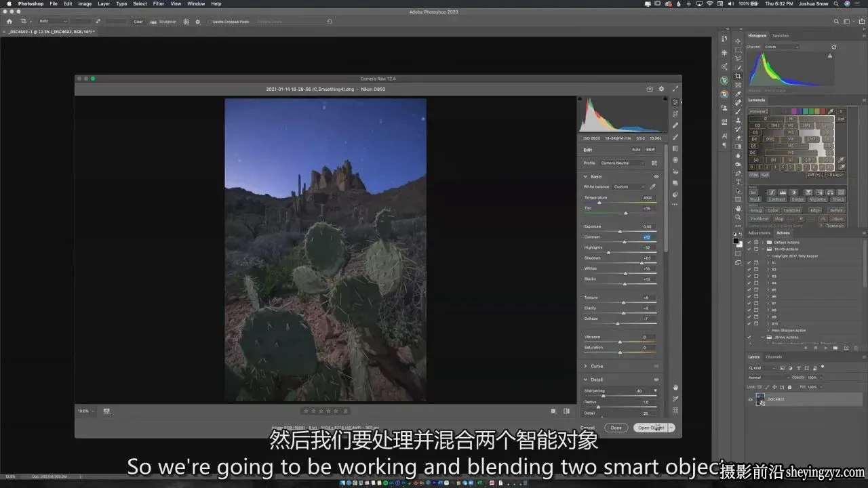Hide the _DSC4602 layer

(x=750, y=400)
